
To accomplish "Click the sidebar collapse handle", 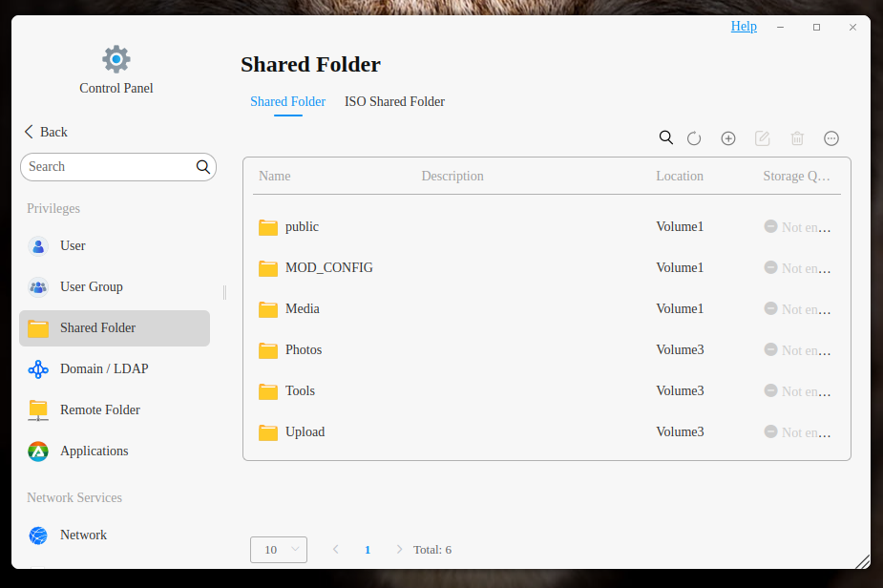I will tap(224, 292).
